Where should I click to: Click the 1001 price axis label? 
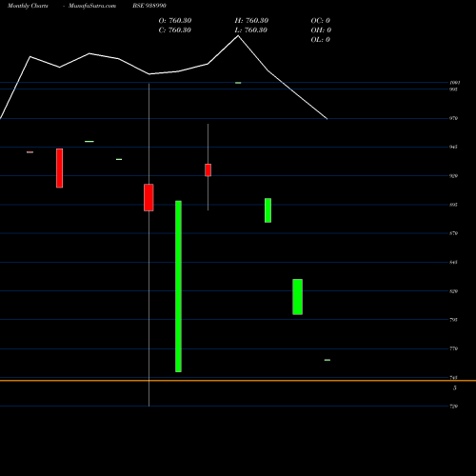pos(455,83)
